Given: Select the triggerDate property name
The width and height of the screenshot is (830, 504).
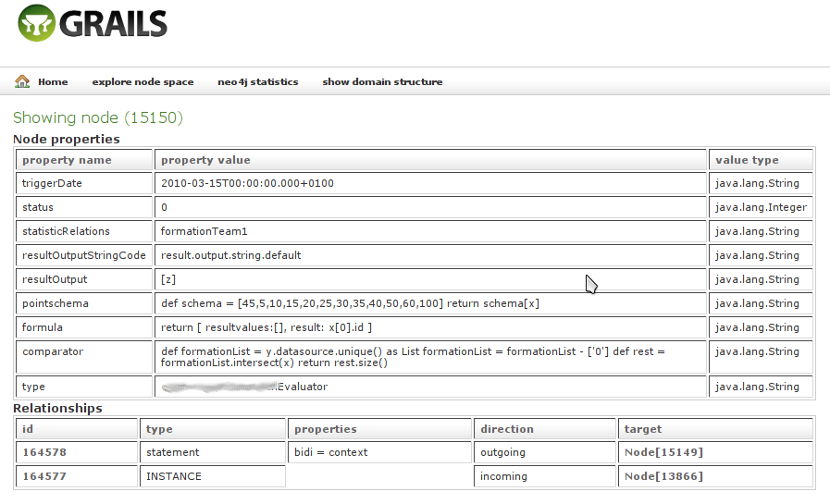Looking at the screenshot, I should point(52,183).
